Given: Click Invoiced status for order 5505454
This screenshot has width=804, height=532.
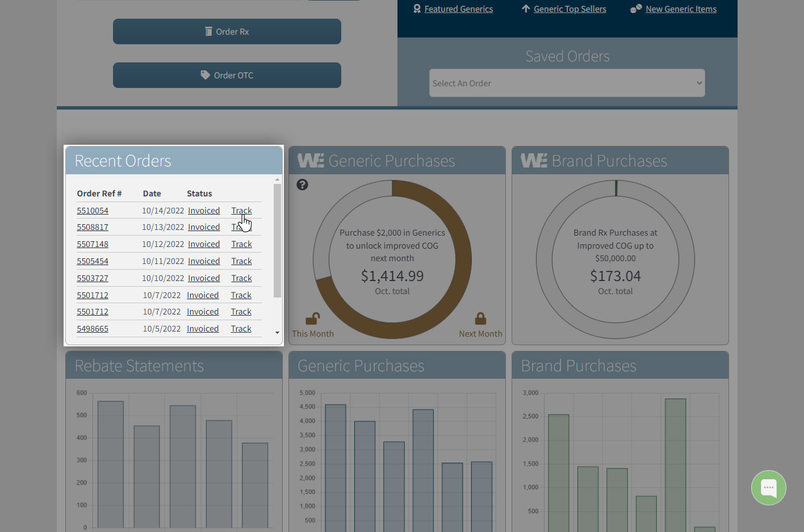Looking at the screenshot, I should pyautogui.click(x=204, y=261).
